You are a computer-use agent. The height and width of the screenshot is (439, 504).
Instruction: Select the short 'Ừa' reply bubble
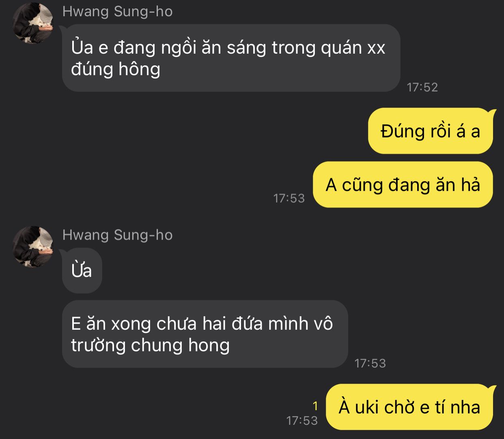82,270
